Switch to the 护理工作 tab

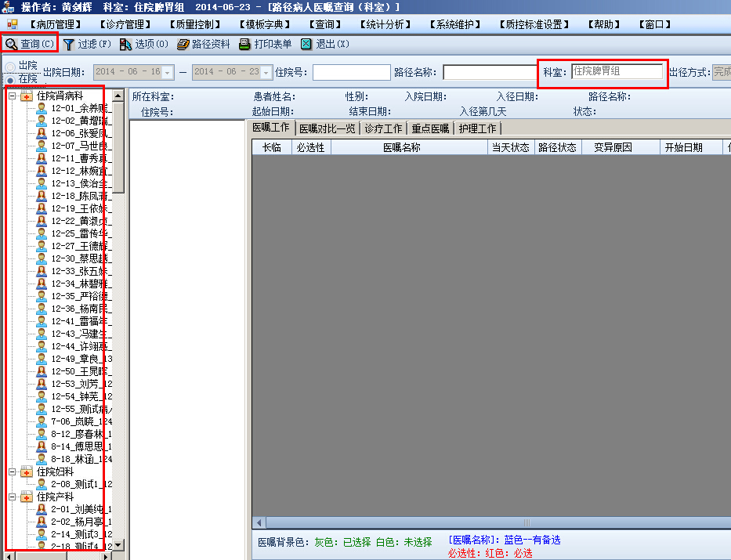[477, 128]
